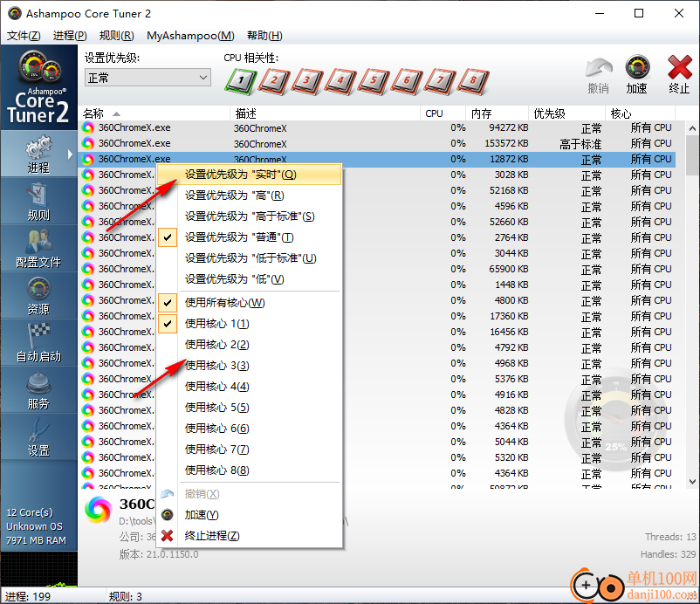This screenshot has height=604, width=700.
Task: Sort by the CPU column header
Action: 443,113
